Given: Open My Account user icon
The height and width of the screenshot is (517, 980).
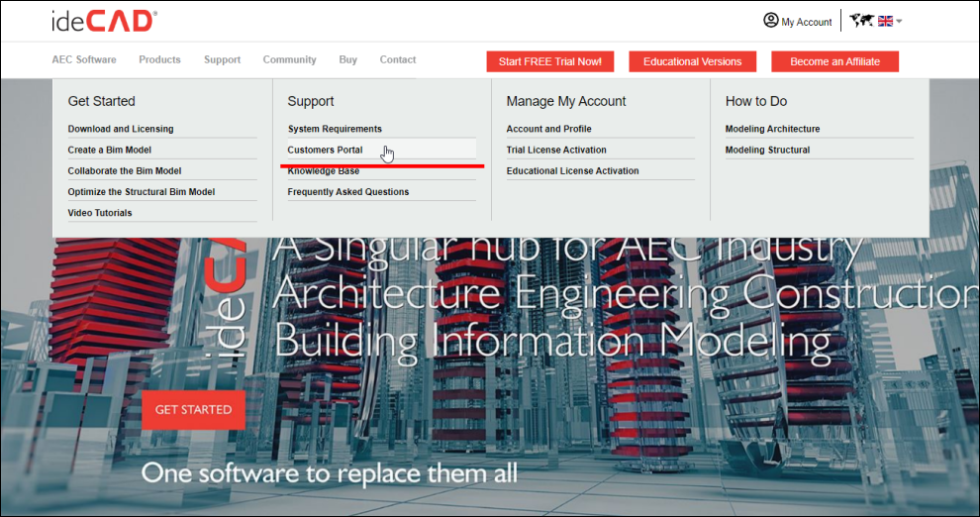Looking at the screenshot, I should [770, 21].
